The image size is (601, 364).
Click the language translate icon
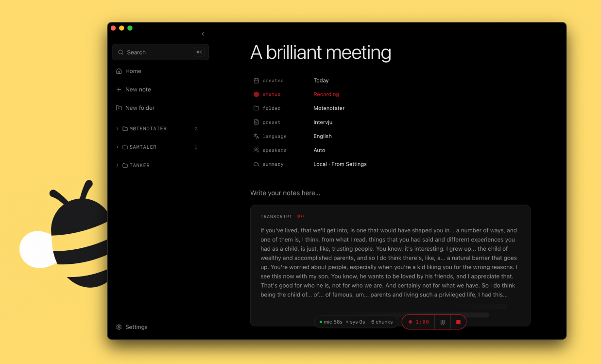257,137
